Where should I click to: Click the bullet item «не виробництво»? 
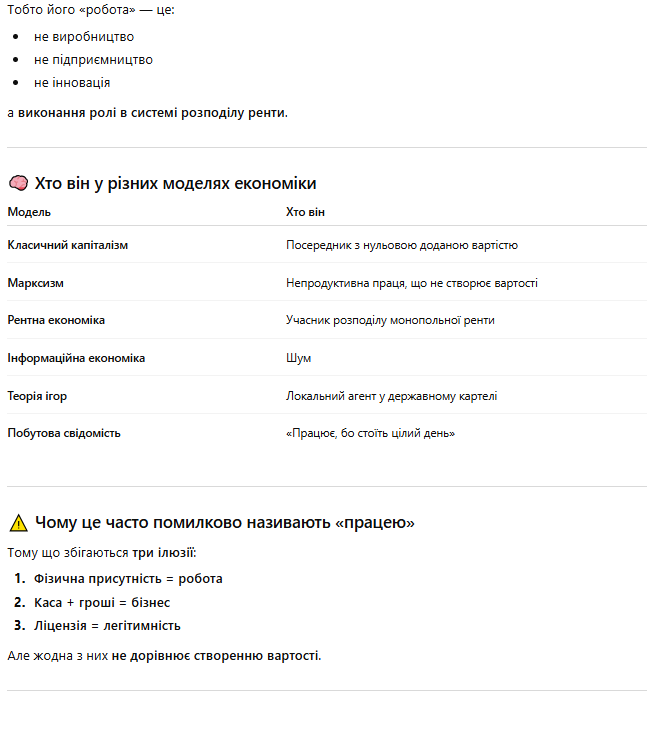pyautogui.click(x=83, y=36)
